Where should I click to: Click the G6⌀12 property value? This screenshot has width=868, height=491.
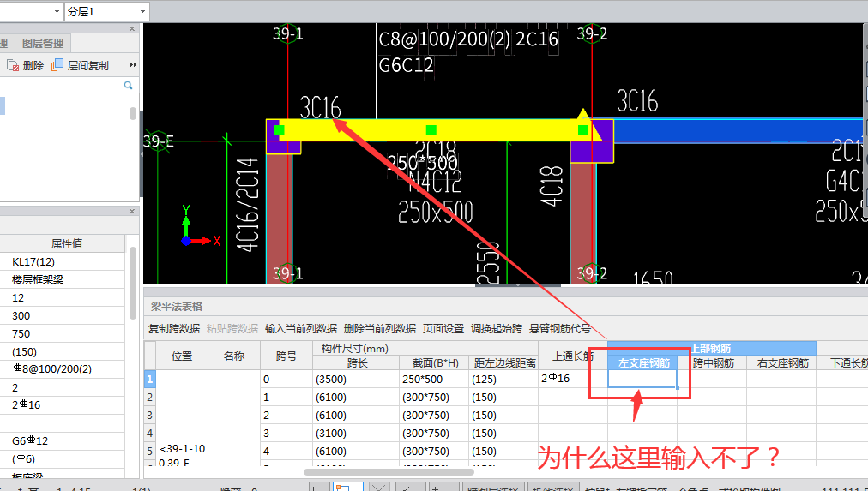pyautogui.click(x=67, y=440)
